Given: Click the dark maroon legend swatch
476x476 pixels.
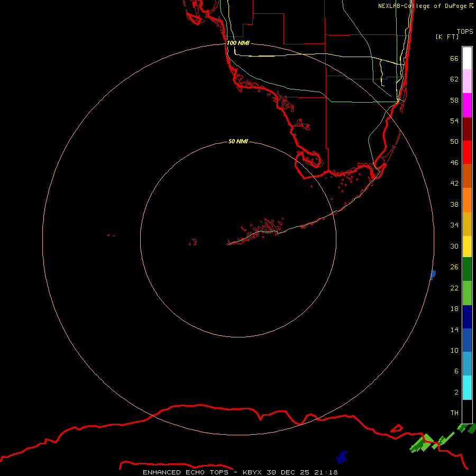Looking at the screenshot, I should [467, 129].
